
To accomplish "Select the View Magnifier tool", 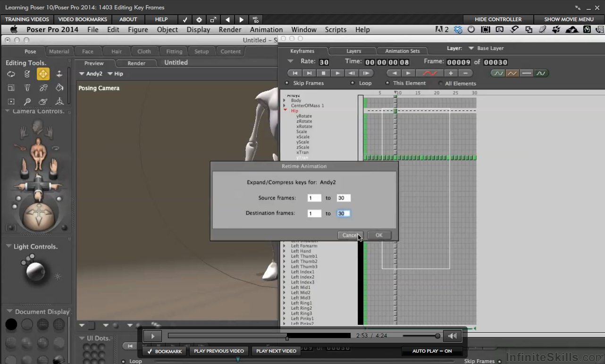I will 27,101.
